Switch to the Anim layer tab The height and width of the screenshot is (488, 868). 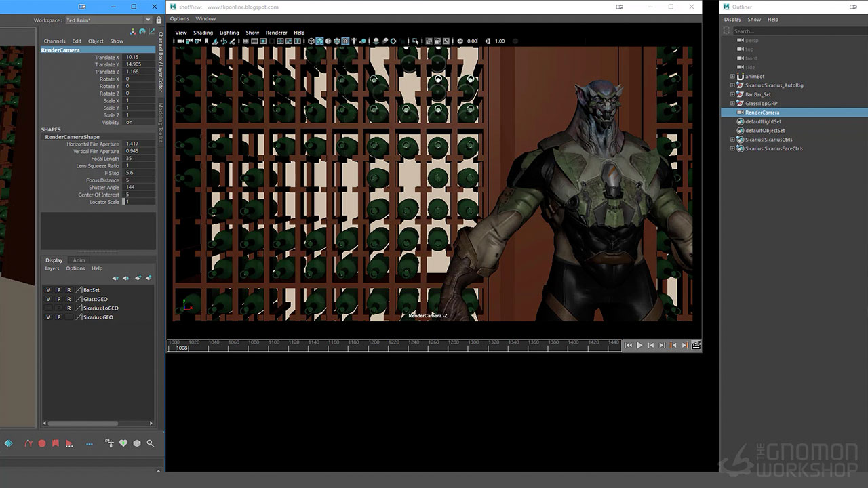[x=79, y=260]
